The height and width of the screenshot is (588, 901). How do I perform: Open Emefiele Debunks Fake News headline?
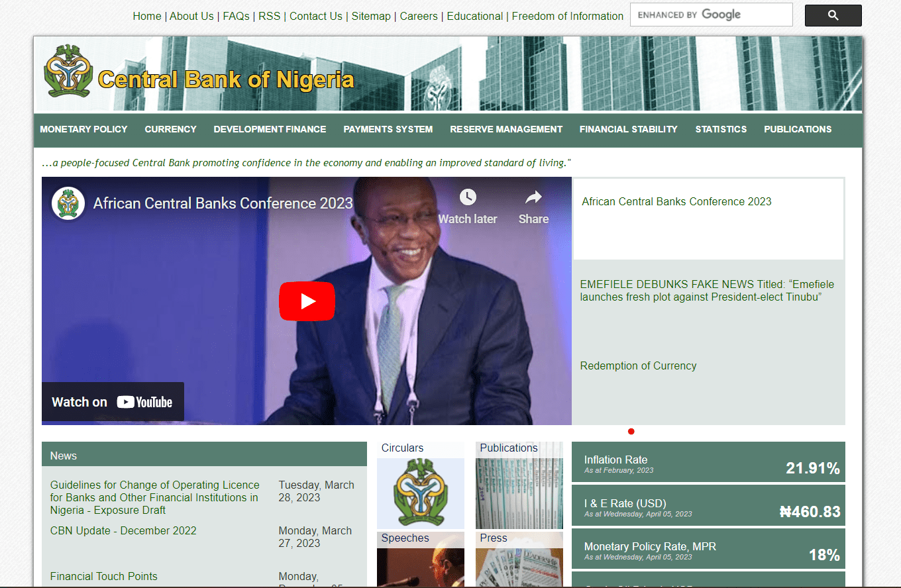[708, 291]
